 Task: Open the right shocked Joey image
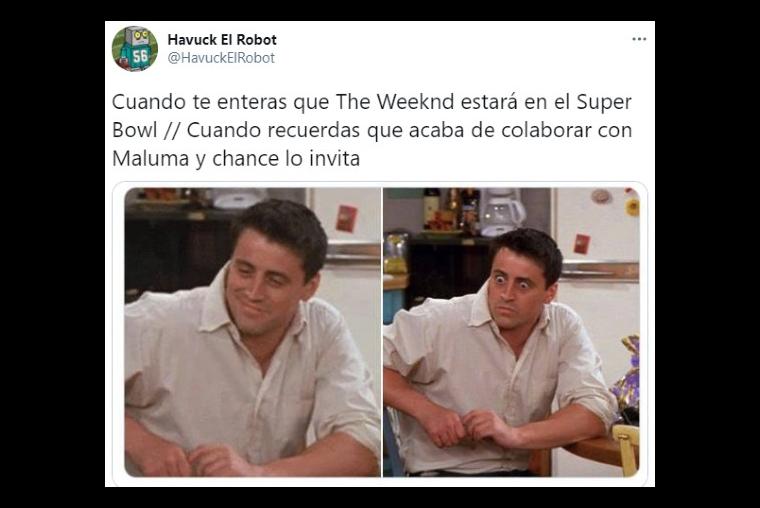click(x=511, y=332)
